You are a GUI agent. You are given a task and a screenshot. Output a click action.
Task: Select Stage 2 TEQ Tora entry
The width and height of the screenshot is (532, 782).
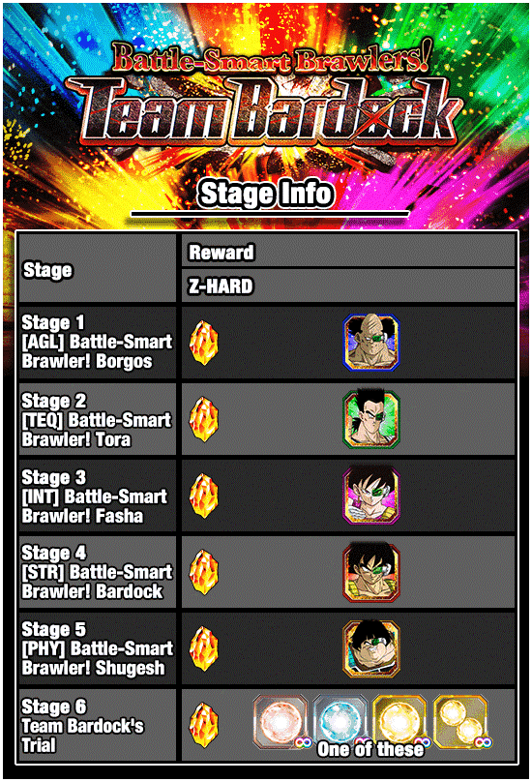click(x=98, y=419)
